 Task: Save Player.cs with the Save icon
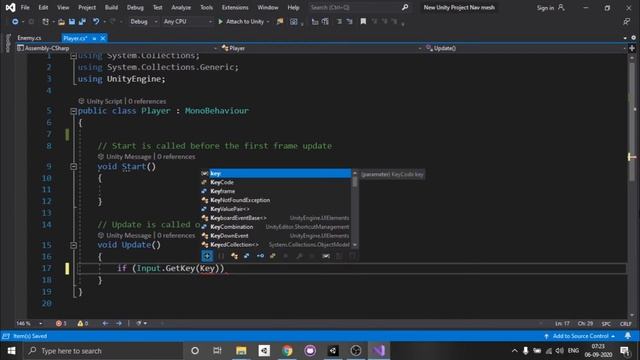tap(72, 22)
